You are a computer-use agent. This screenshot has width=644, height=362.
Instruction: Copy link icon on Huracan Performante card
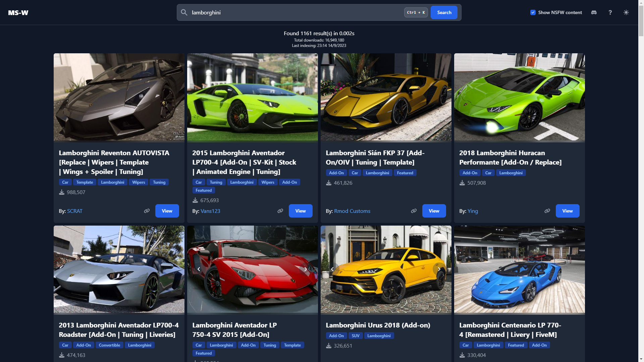pyautogui.click(x=547, y=211)
